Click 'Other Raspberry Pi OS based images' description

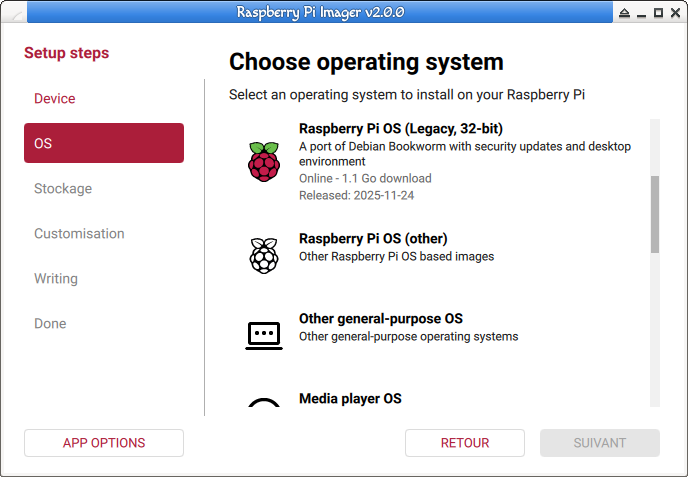click(x=397, y=256)
